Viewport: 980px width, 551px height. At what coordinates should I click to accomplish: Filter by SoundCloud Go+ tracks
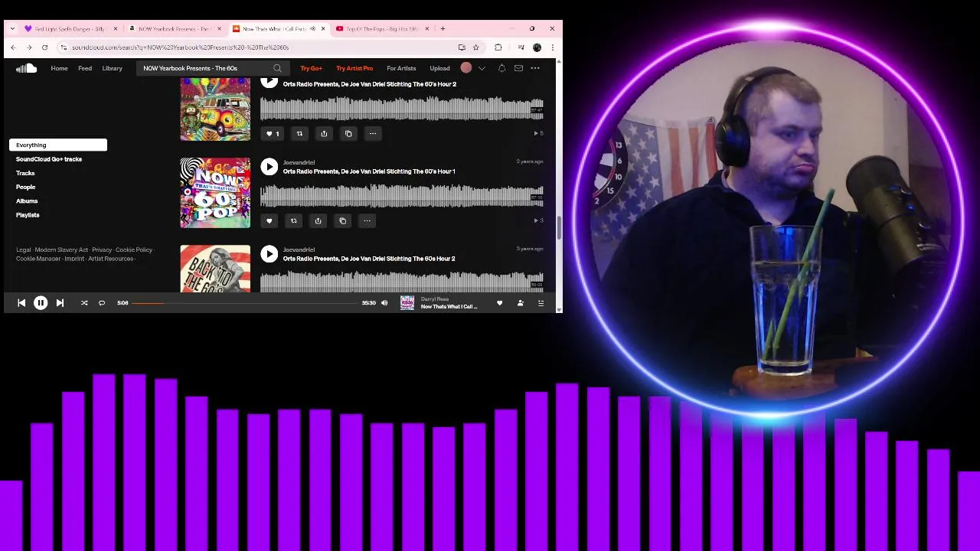pos(49,159)
